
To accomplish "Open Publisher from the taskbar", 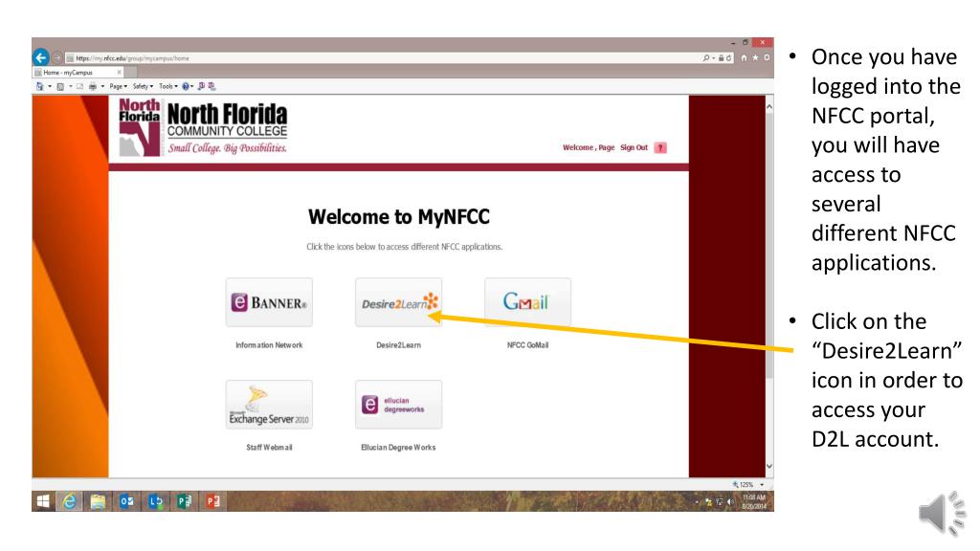I will pos(184,501).
